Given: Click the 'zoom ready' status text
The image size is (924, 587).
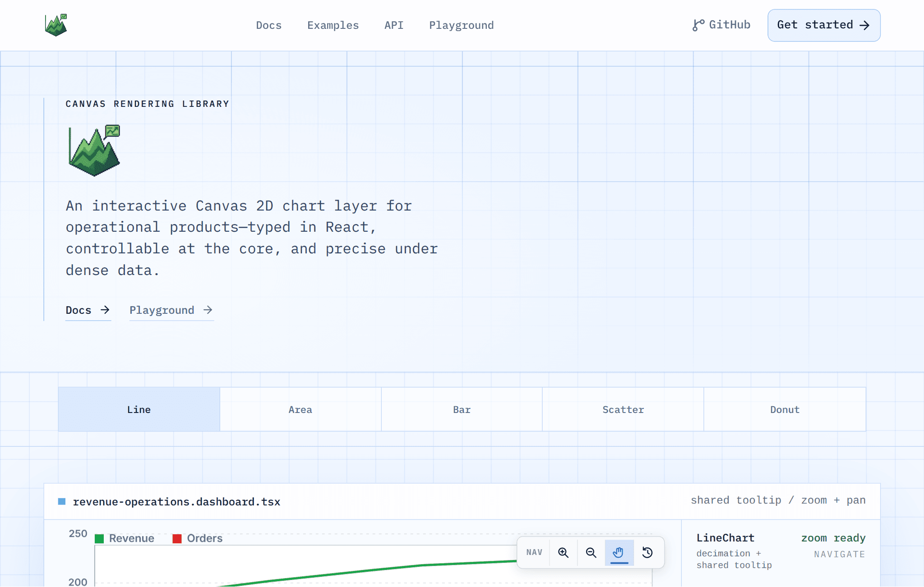Looking at the screenshot, I should (833, 538).
